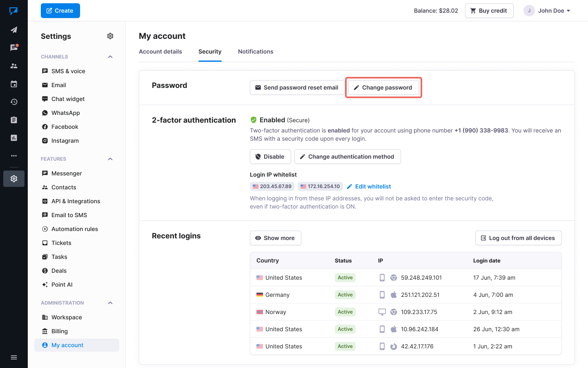Click the gear icon beside Settings heading
588x368 pixels.
(110, 36)
